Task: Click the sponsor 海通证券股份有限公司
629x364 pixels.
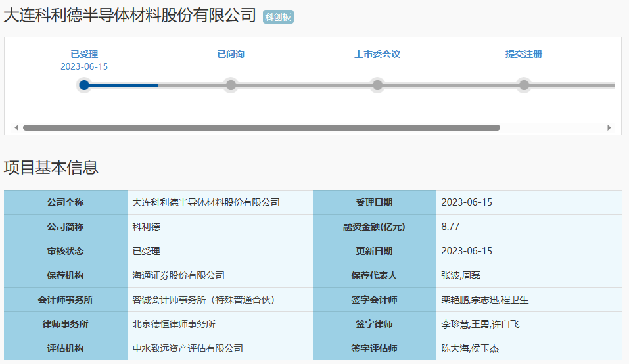Action: click(x=179, y=275)
